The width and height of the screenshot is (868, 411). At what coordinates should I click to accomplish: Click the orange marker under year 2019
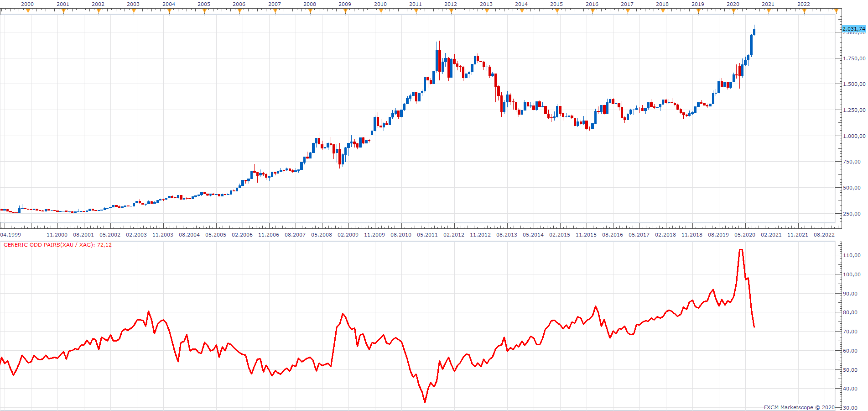[698, 11]
